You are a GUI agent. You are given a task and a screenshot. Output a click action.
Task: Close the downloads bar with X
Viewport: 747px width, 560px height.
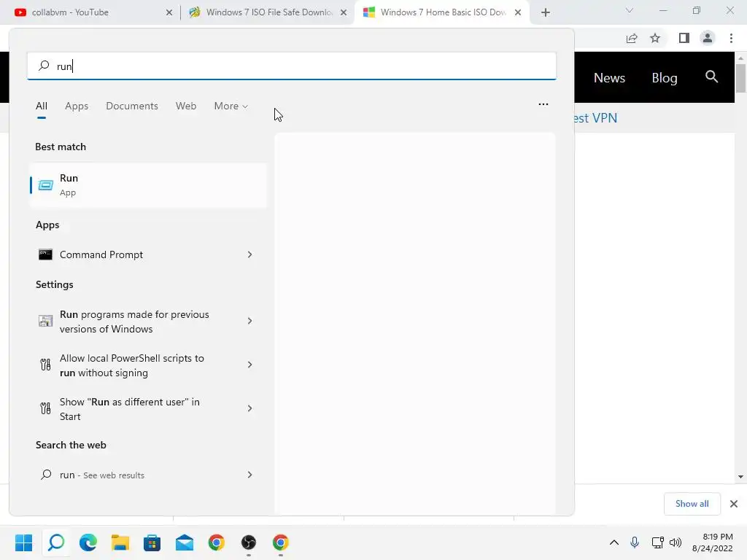(734, 504)
